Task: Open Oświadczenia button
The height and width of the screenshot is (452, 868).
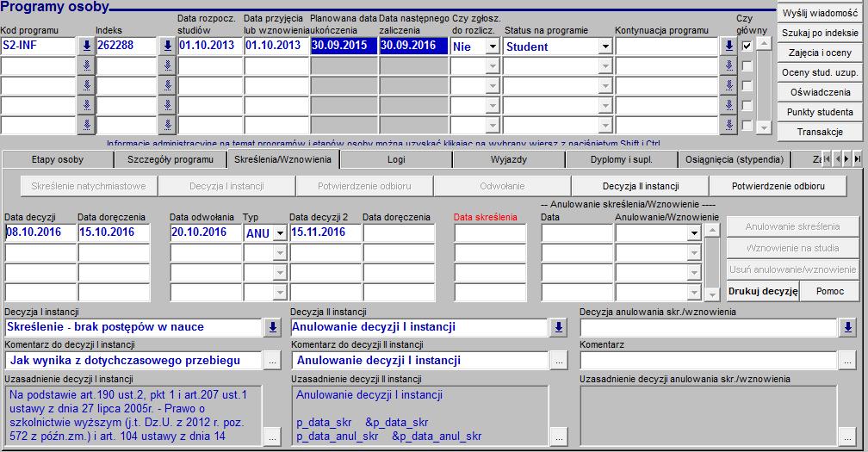Action: [820, 92]
